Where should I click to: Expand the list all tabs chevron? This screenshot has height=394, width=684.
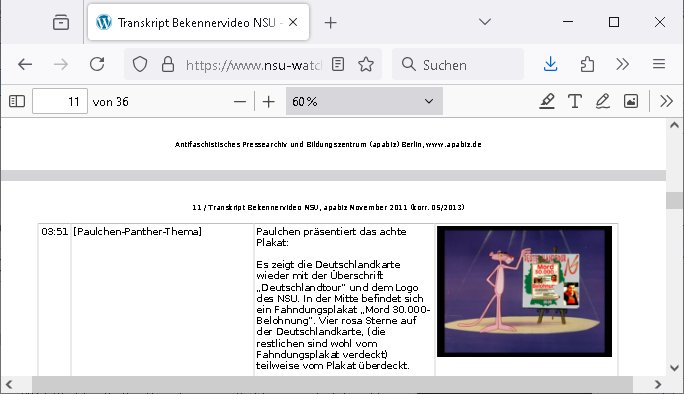pos(485,22)
